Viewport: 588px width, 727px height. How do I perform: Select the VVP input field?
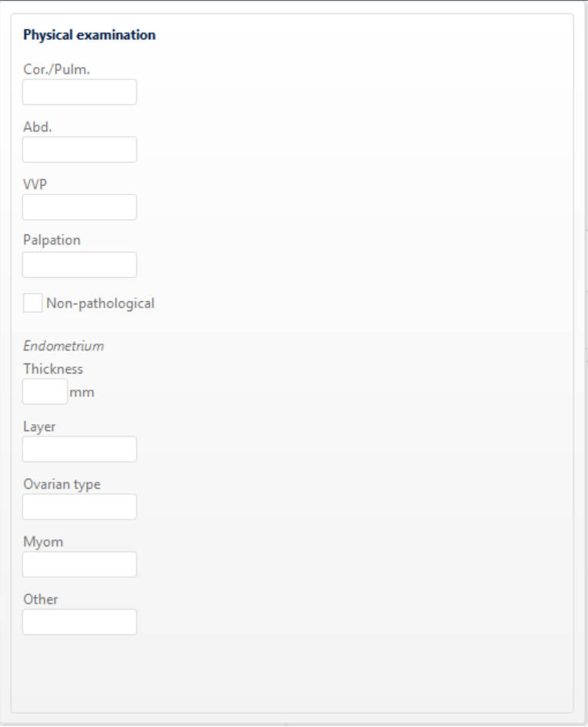click(x=80, y=207)
